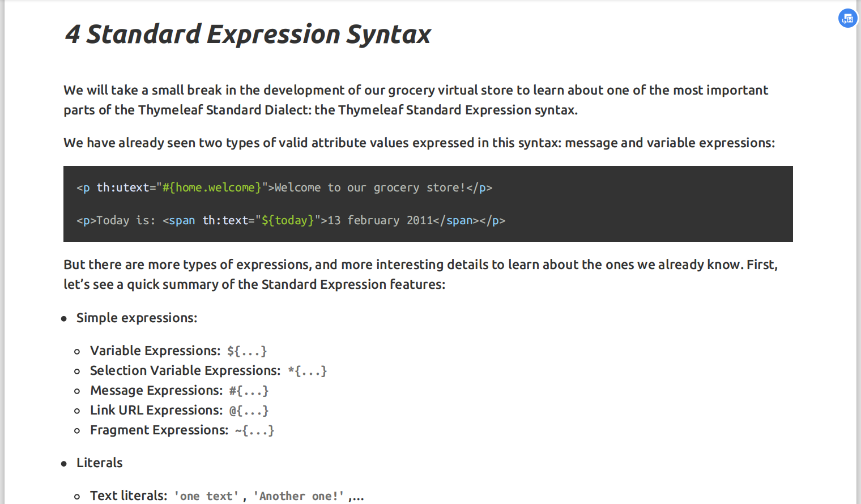The image size is (861, 504).
Task: Click the '~{...}' fragment syntax code
Action: pyautogui.click(x=254, y=430)
